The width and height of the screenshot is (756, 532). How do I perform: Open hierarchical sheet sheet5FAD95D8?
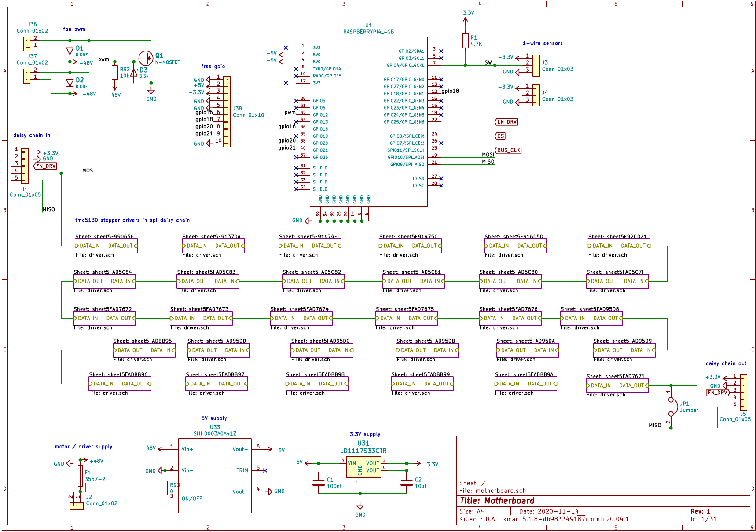point(591,318)
